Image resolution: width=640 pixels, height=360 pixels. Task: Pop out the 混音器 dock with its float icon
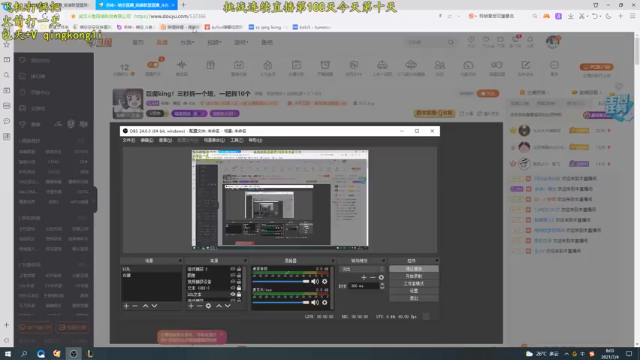333,260
